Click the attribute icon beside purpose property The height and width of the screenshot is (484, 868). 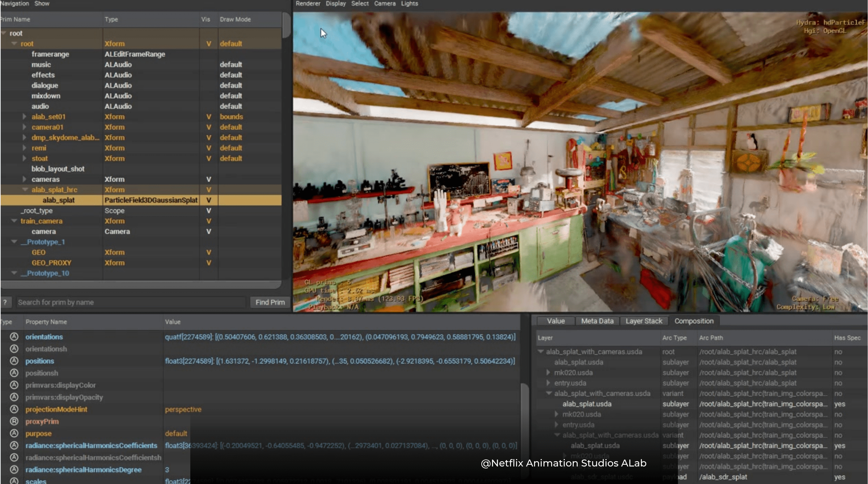14,433
